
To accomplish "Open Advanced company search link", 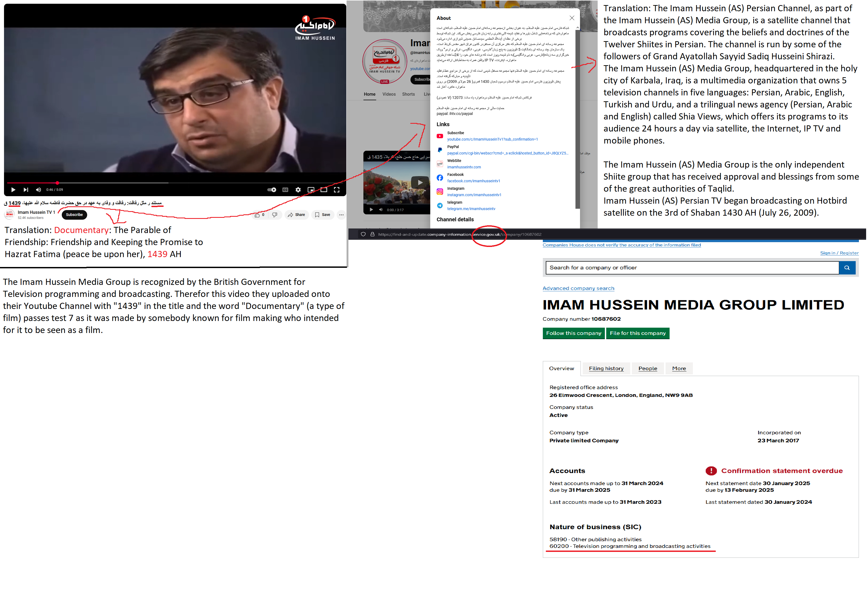I will coord(578,289).
